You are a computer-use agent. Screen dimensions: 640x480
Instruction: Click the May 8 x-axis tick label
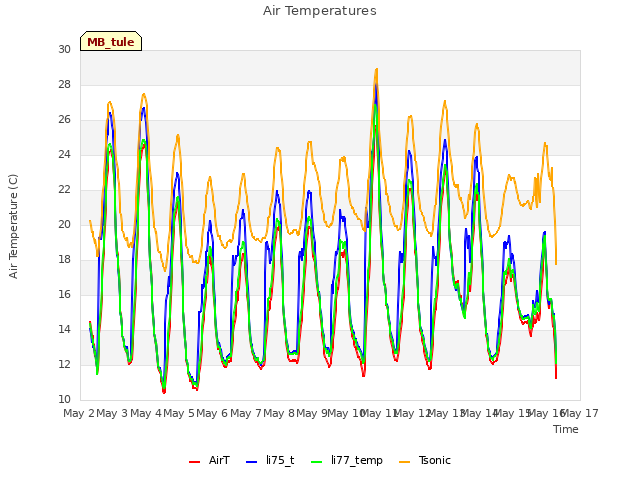[x=279, y=413]
